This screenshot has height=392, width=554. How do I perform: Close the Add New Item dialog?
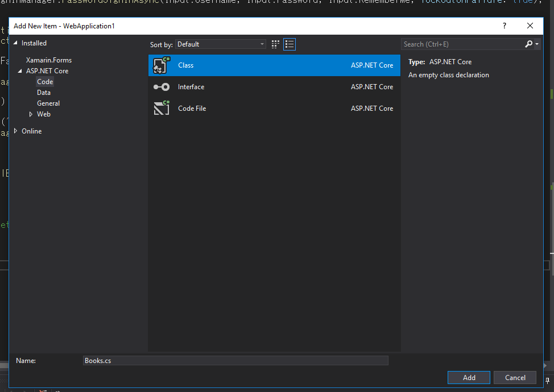point(530,26)
